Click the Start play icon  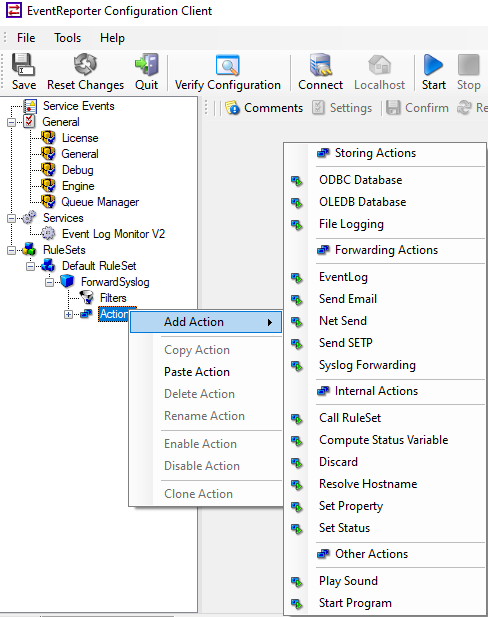tap(433, 65)
